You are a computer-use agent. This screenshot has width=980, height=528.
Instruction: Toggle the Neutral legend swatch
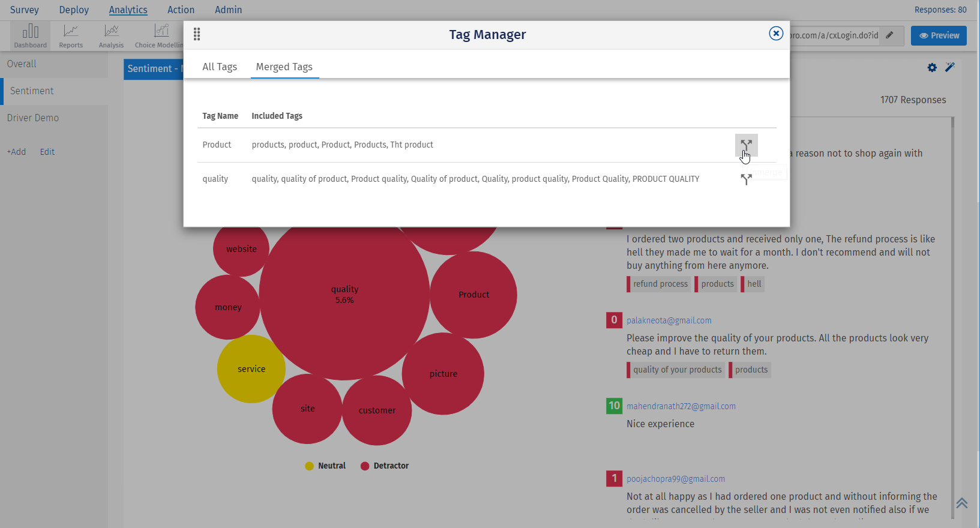310,466
